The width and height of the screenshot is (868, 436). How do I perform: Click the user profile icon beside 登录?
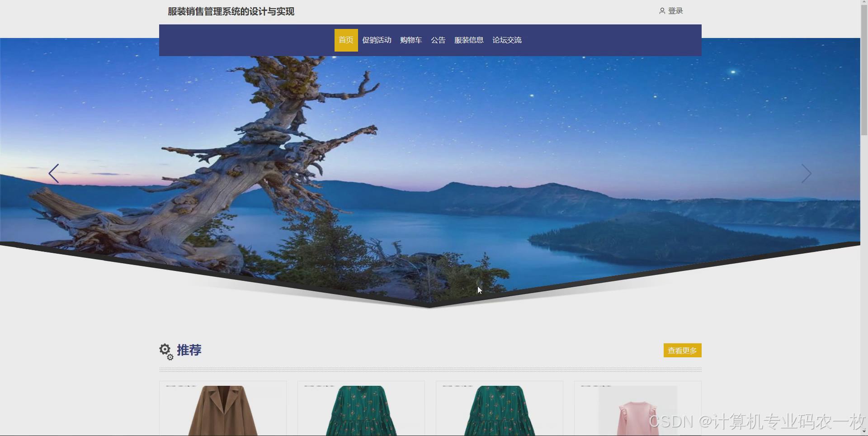point(663,11)
